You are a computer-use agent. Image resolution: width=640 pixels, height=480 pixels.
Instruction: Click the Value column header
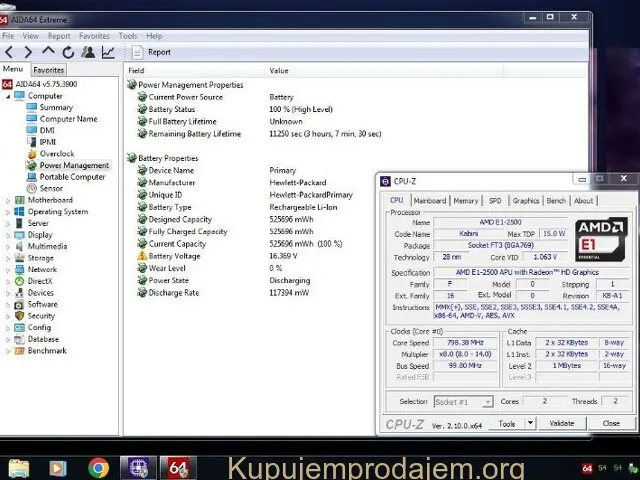[x=279, y=71]
